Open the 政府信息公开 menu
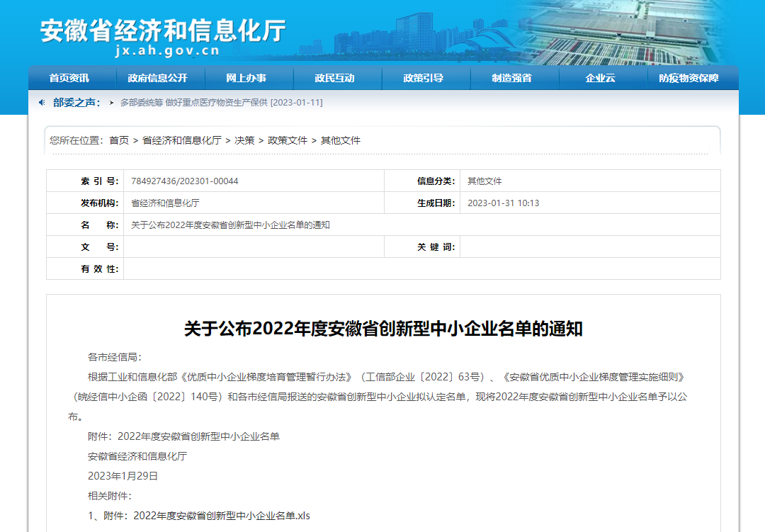The height and width of the screenshot is (532, 765). pyautogui.click(x=159, y=79)
